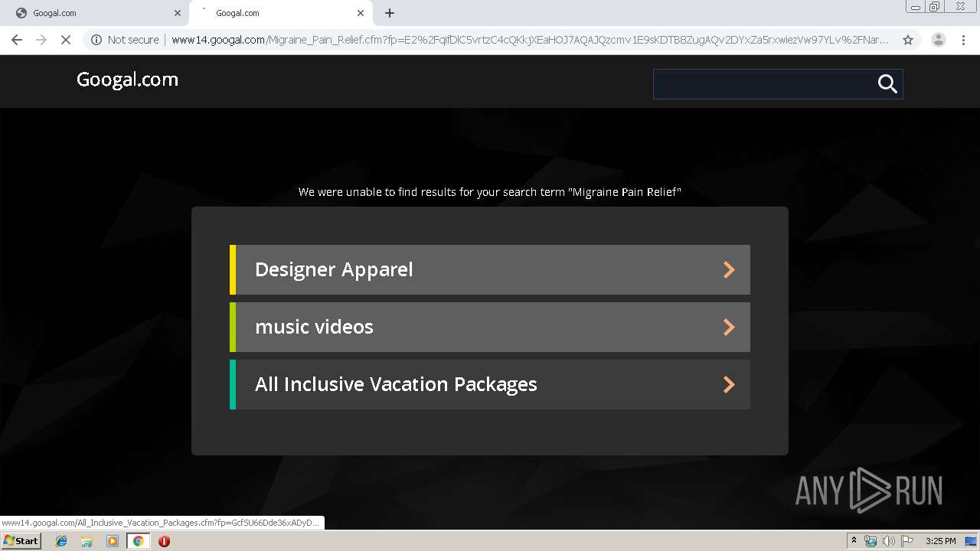Screen dimensions: 980x551
Task: Restore down the Chrome window
Action: point(935,7)
